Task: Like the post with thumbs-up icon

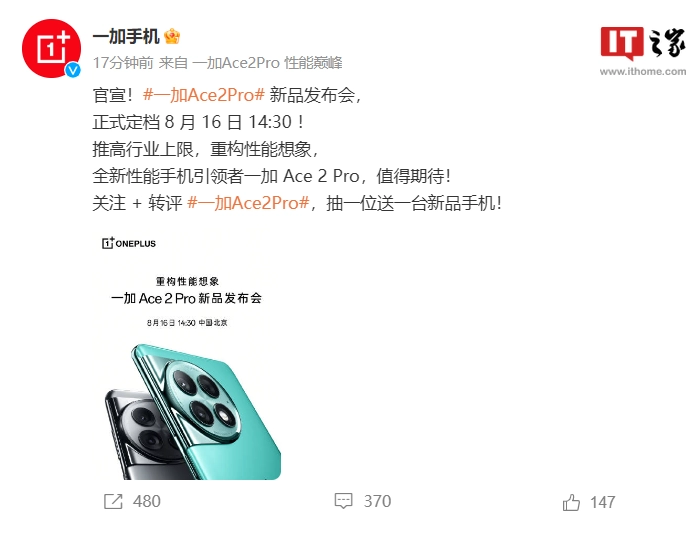Action: coord(571,502)
